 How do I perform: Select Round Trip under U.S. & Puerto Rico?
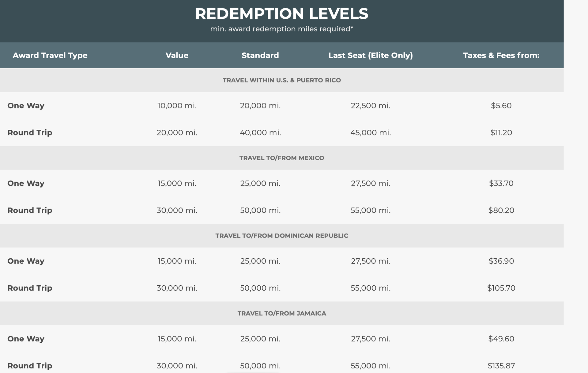[29, 132]
